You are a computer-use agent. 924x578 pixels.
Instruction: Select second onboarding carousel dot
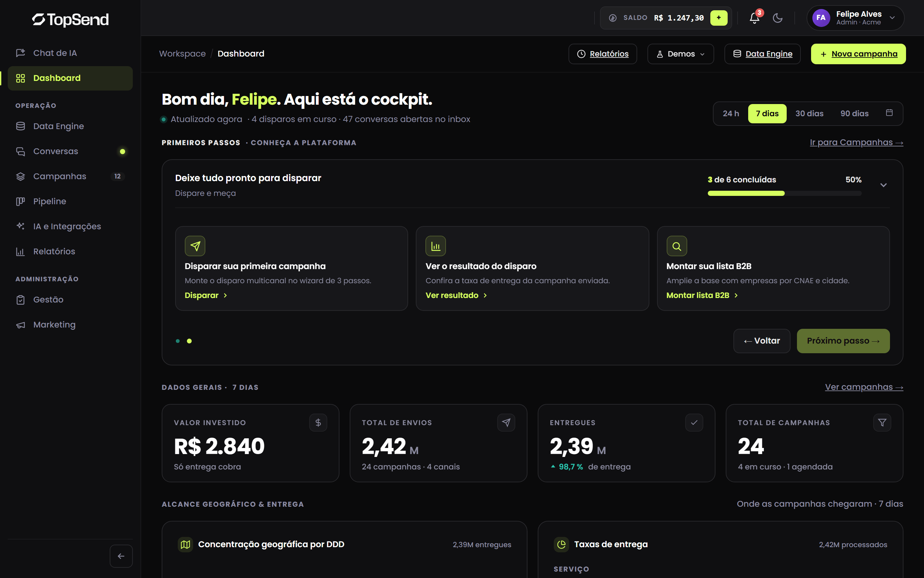(189, 341)
